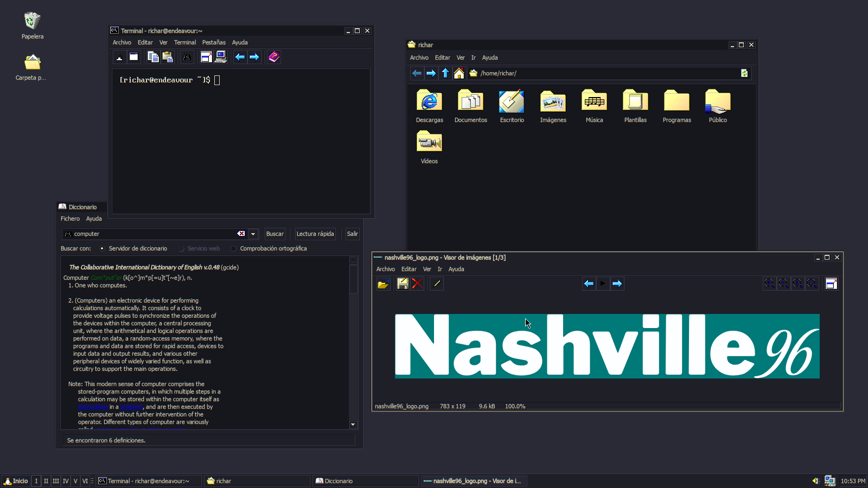Go to next tab arrow in Terminal
This screenshot has width=868, height=488.
pos(254,57)
